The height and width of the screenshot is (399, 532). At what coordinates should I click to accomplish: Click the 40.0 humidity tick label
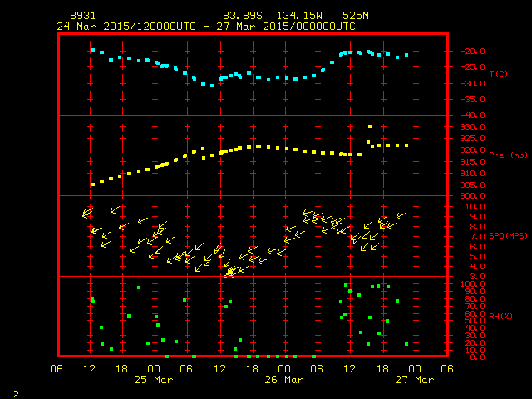[475, 328]
